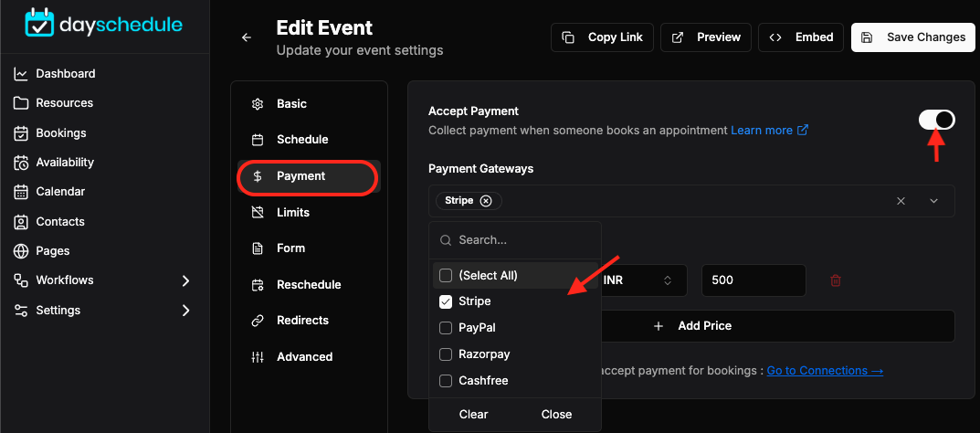Delete the price row with trash icon
The height and width of the screenshot is (433, 980).
point(835,280)
